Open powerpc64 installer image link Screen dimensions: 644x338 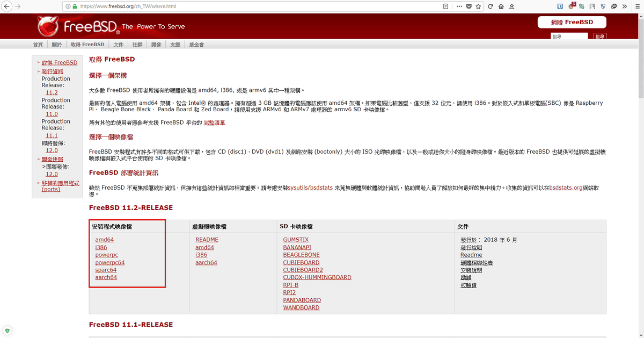(x=110, y=262)
